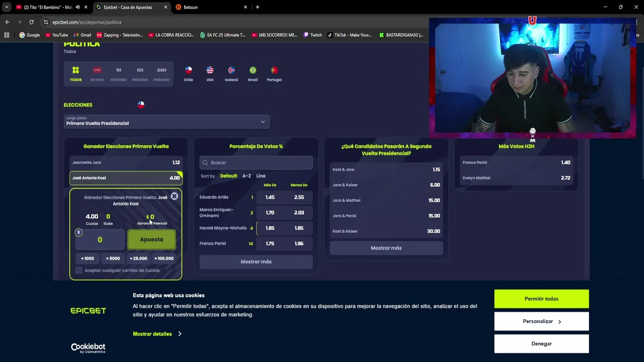
Task: Pick Marco Enríquez-Ominami Menos De 2.03
Action: (x=299, y=213)
